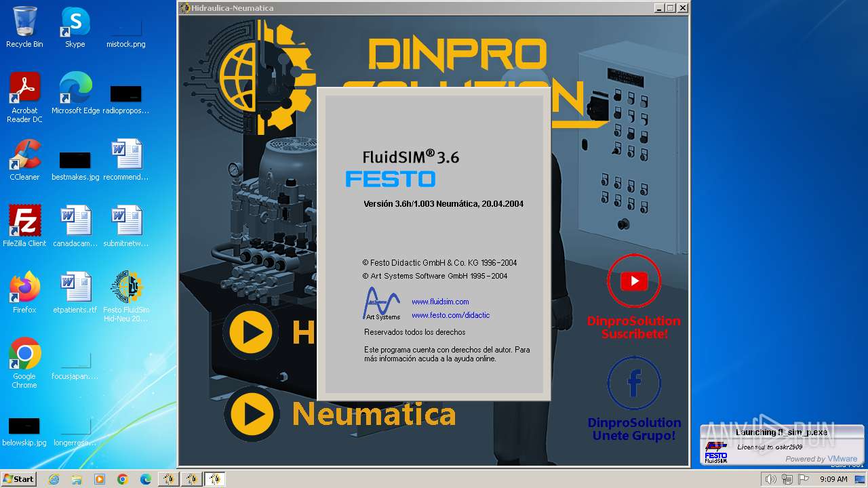
Task: Click the volume speaker tray icon
Action: click(770, 479)
